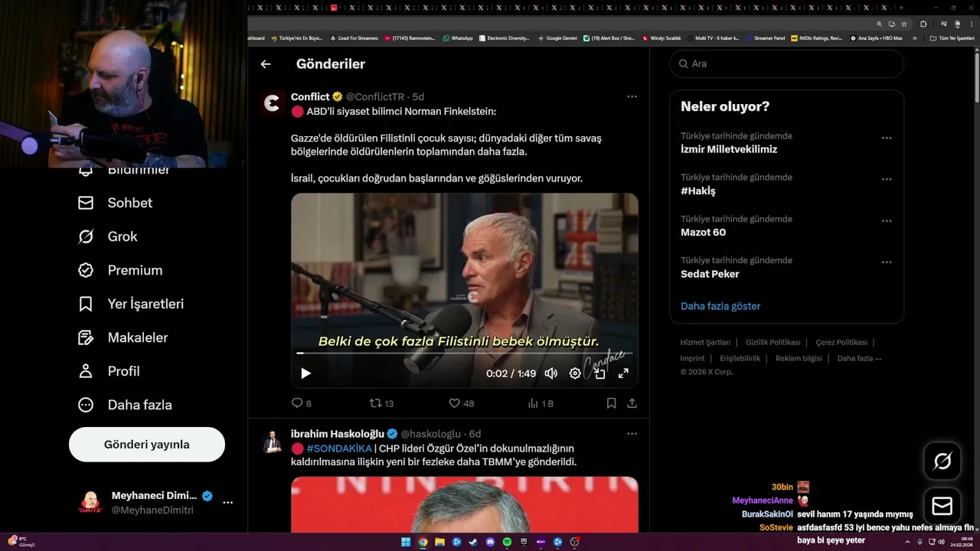980x551 pixels.
Task: Enter video fullscreen mode
Action: pyautogui.click(x=623, y=373)
